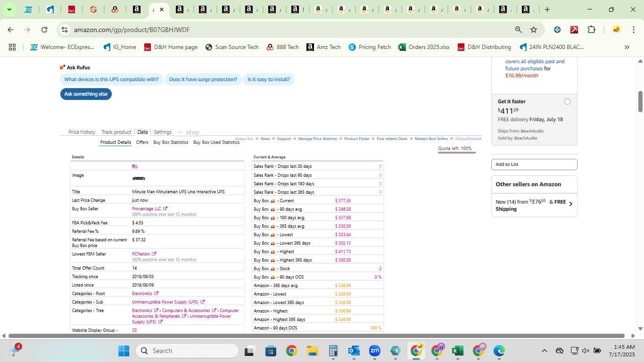Open File Explorer from the taskbar
Viewport: 644px width, 362px height.
312,351
